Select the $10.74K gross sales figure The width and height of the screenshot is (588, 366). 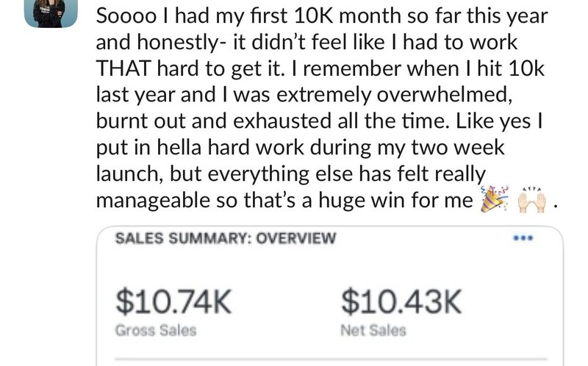click(x=173, y=302)
